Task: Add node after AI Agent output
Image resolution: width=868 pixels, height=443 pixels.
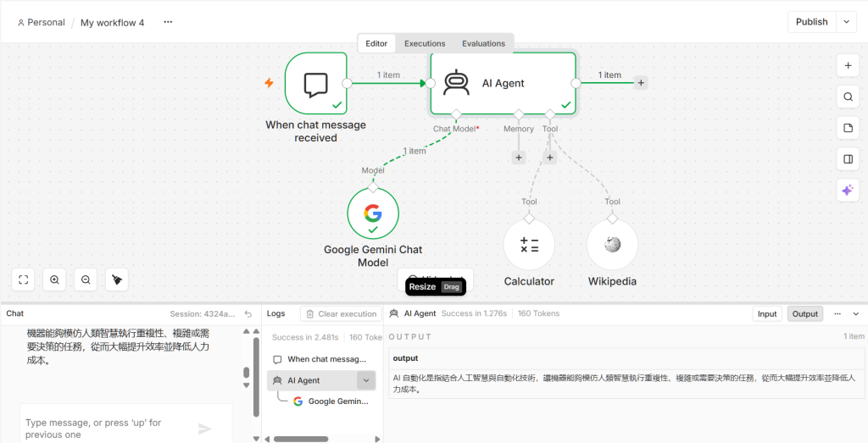Action: tap(641, 83)
